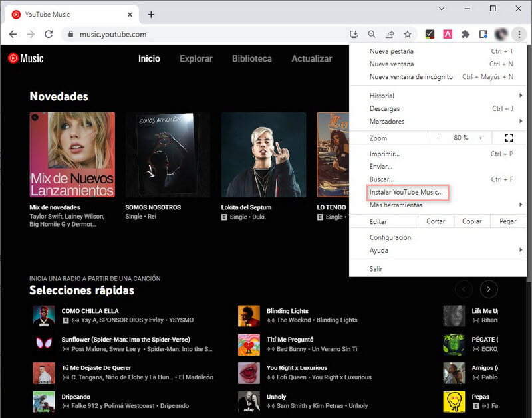
Task: Go to the Actualizar tab
Action: 312,58
